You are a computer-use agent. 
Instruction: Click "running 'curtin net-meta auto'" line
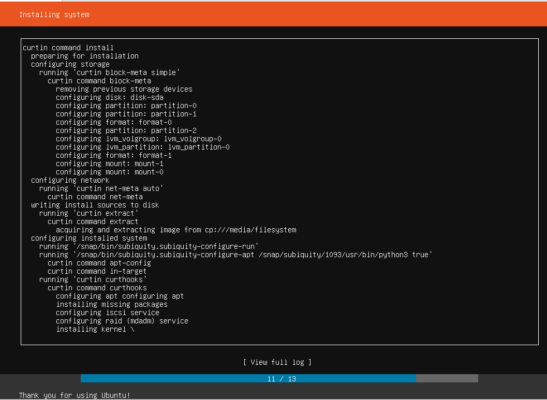101,189
